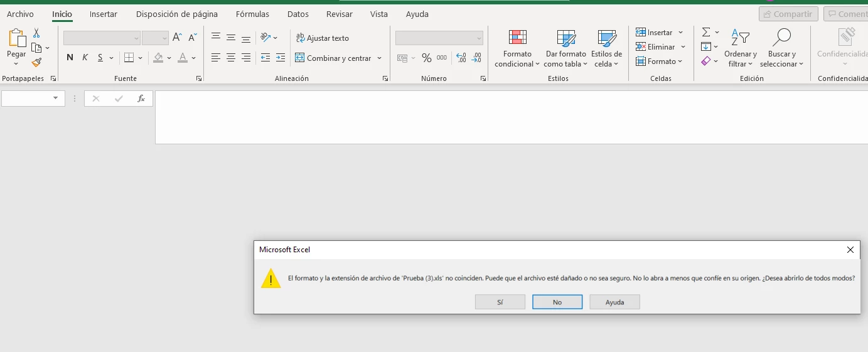Click the Autosuma sigma icon
This screenshot has height=352, width=868.
point(706,32)
